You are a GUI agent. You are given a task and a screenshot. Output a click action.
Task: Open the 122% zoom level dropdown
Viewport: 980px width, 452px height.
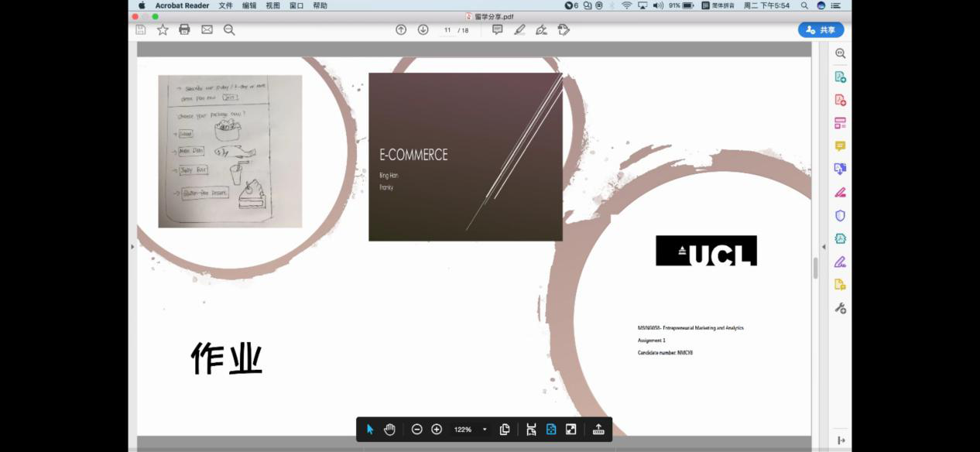click(485, 430)
